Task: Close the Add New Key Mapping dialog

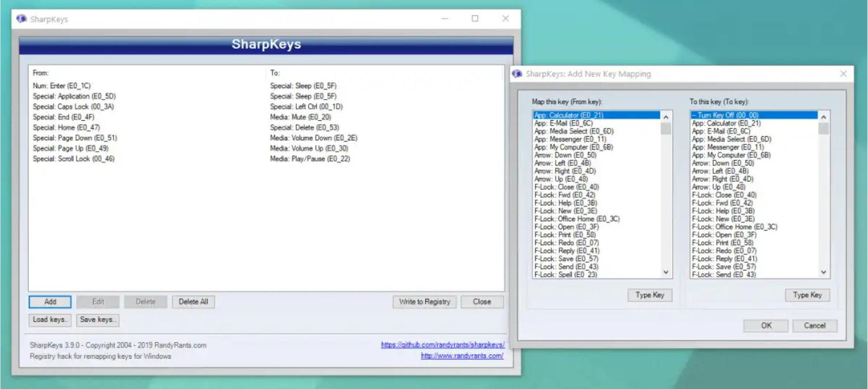Action: pyautogui.click(x=843, y=74)
